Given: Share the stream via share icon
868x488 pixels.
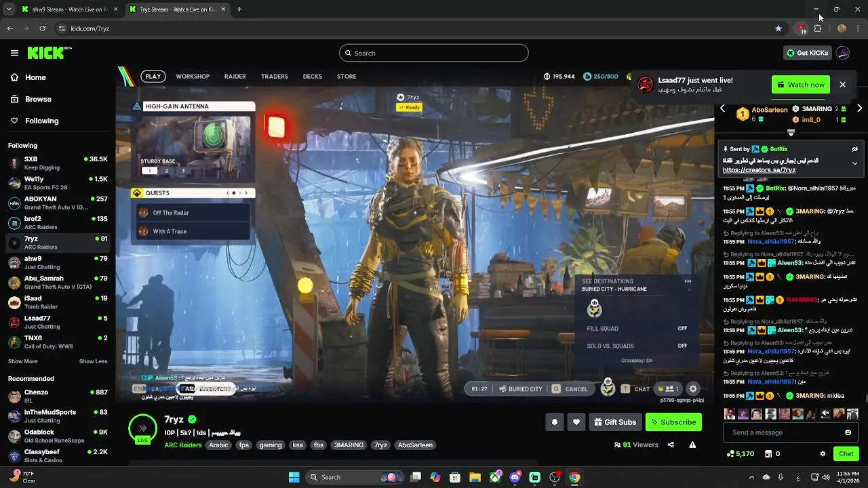Looking at the screenshot, I should click(x=671, y=445).
